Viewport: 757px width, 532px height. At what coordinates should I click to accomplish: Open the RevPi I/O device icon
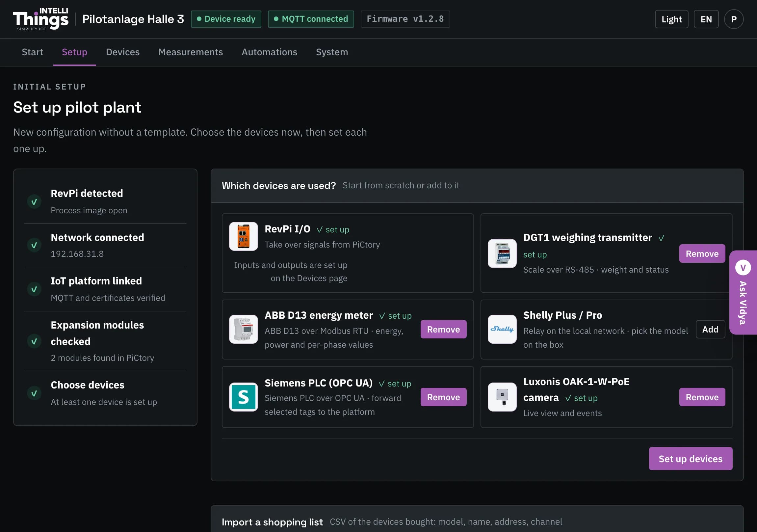tap(243, 236)
